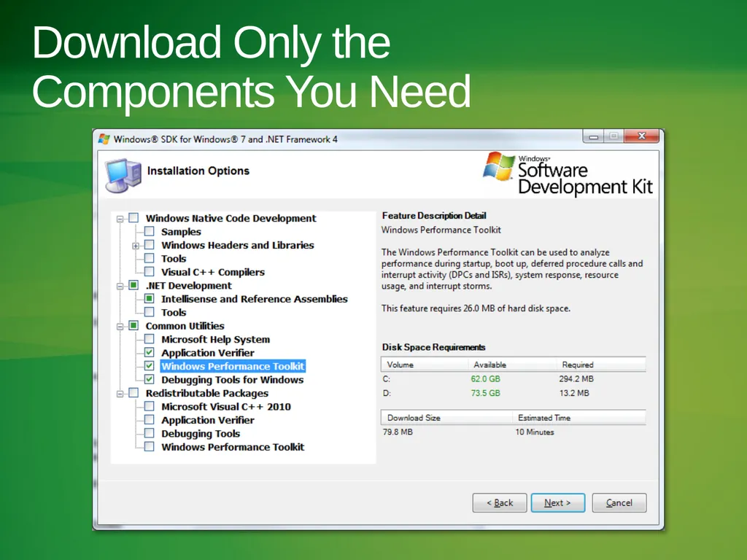Collapse the Common Utilities tree node
Viewport: 747px width, 560px height.
tap(120, 326)
